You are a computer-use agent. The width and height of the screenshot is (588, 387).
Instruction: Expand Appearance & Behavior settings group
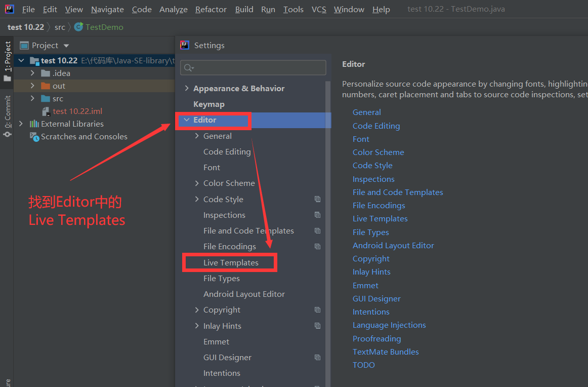point(187,88)
